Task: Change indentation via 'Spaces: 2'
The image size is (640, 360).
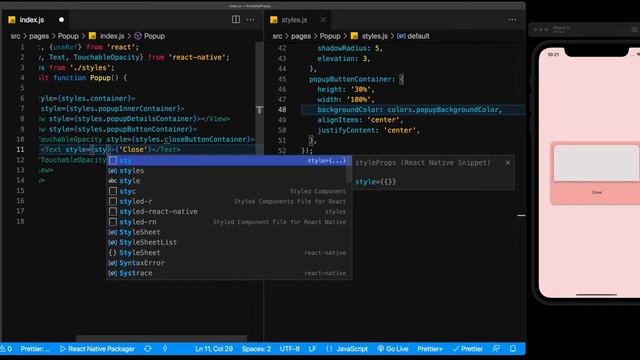Action: tap(256, 349)
